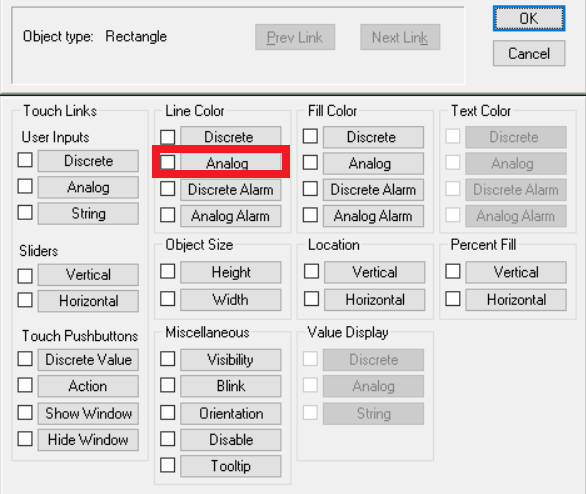The width and height of the screenshot is (586, 494).
Task: Check Object Size Width checkbox
Action: pos(167,299)
